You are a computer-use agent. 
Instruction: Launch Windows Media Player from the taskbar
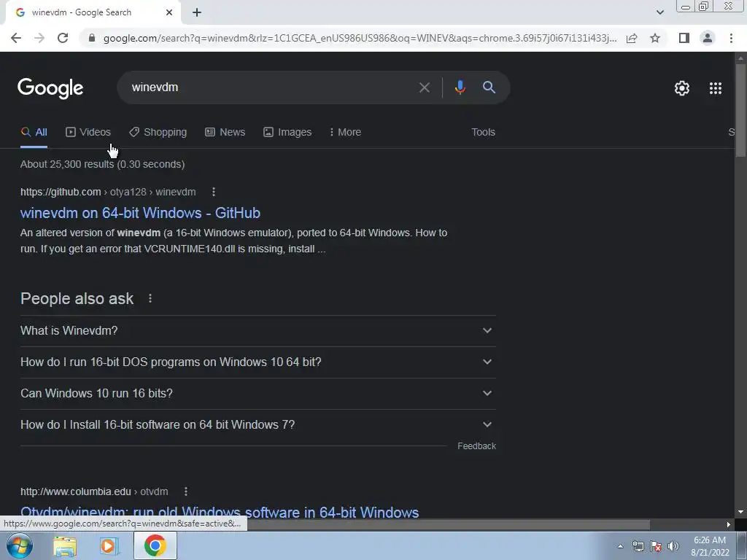pos(109,546)
